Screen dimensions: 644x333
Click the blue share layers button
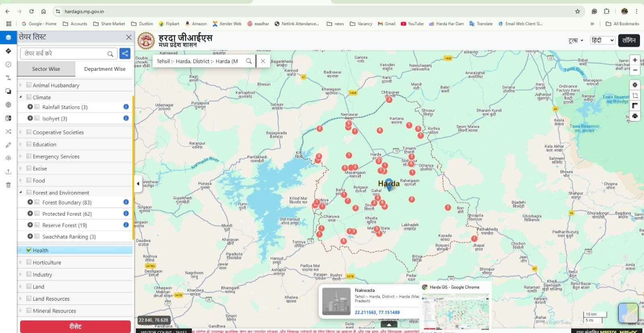[x=125, y=53]
